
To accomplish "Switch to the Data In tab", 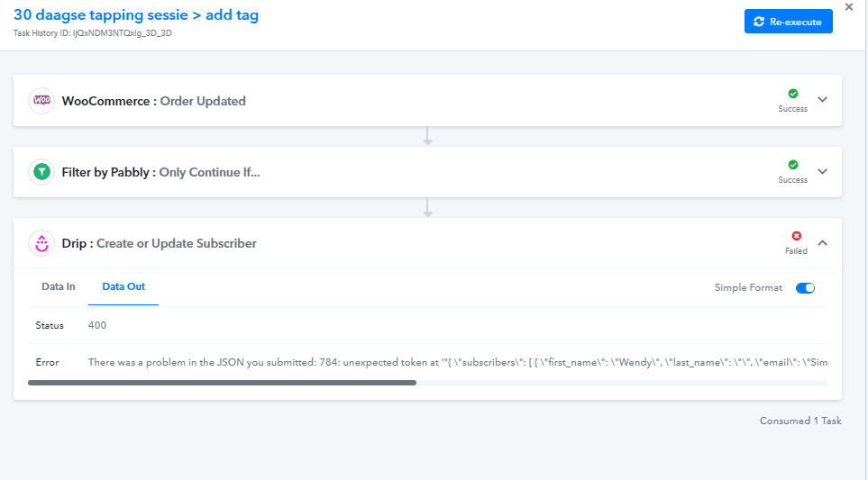I will (58, 286).
